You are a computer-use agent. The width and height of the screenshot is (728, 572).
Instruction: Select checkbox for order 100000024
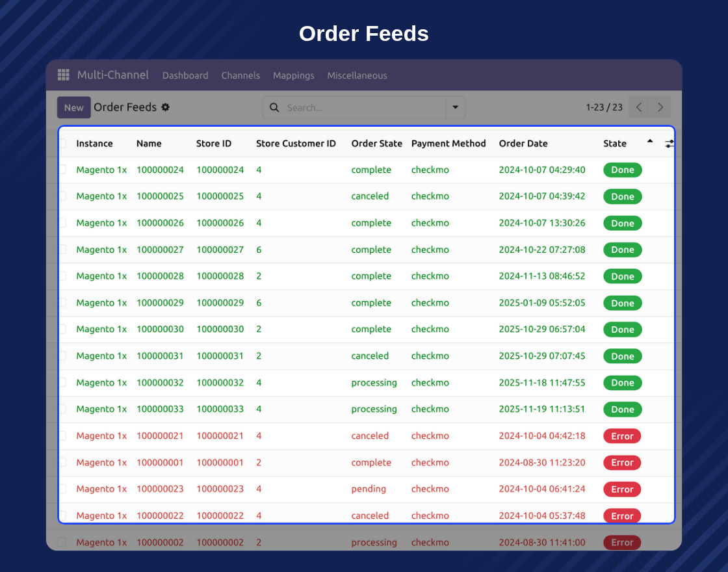pos(62,170)
